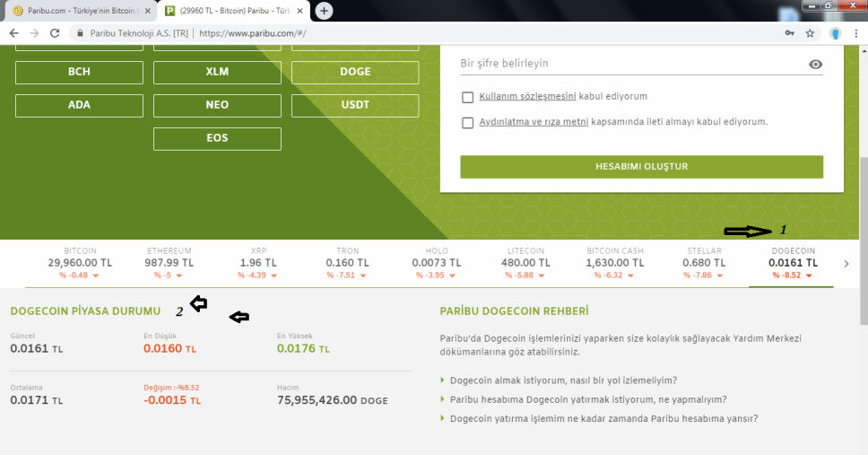Select the ADA coin button
The image size is (868, 455).
pos(79,105)
